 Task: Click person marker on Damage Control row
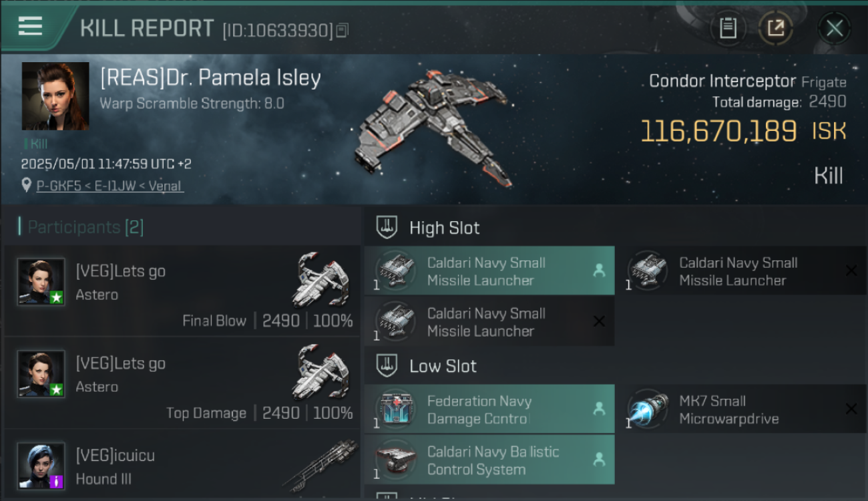click(599, 409)
